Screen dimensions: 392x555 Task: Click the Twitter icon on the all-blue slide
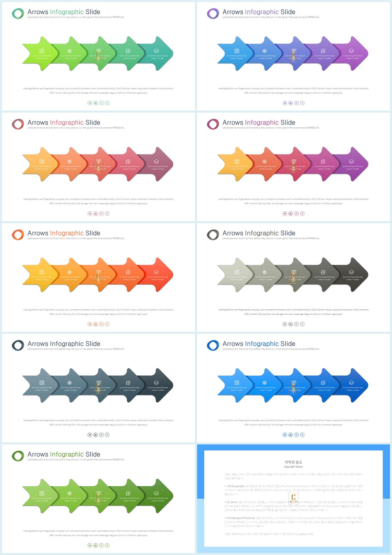(x=285, y=435)
